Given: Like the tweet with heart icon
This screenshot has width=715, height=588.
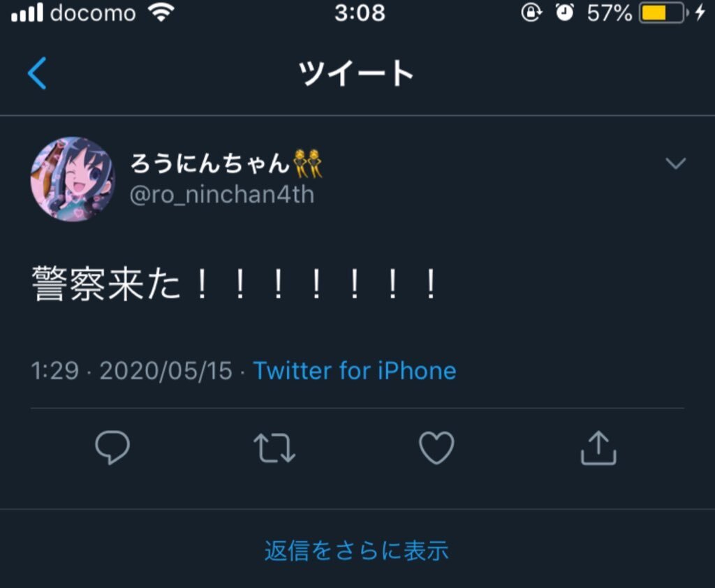Looking at the screenshot, I should pos(436,448).
